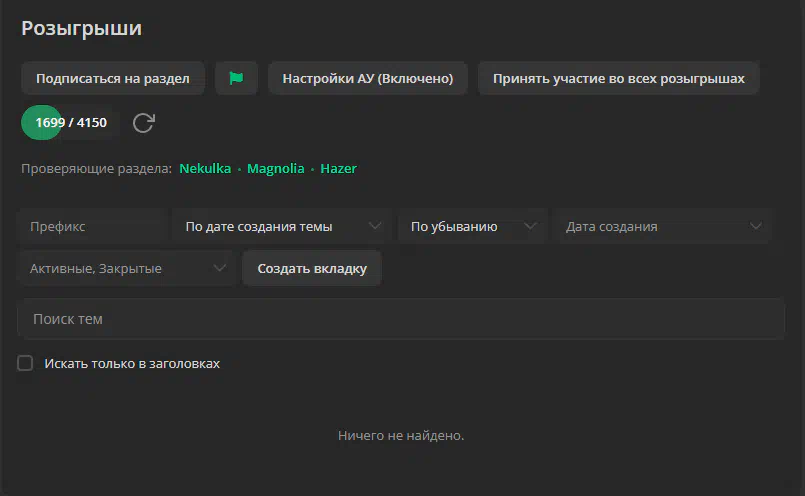Click the Ничего не найдено message

[401, 435]
